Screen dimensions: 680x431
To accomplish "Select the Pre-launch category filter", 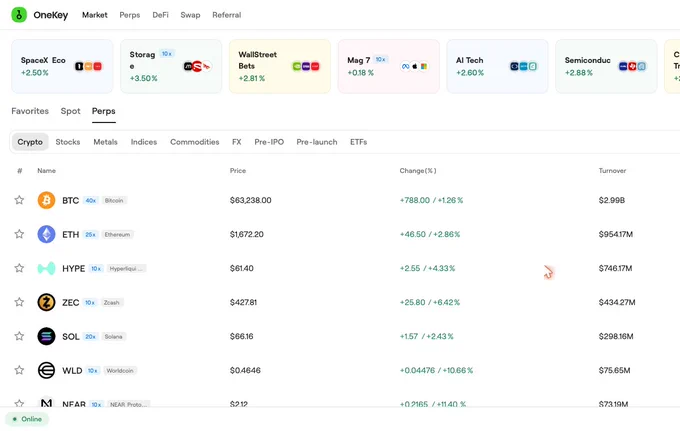I will (317, 142).
